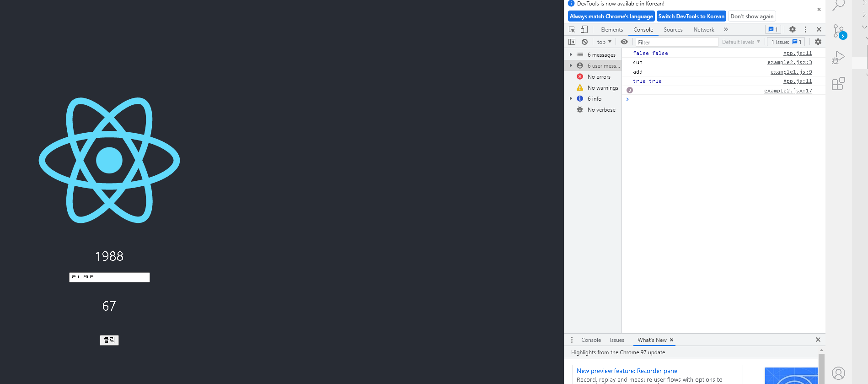Click the 'add' console log message
Viewport: 868px width, 384px height.
(x=638, y=72)
